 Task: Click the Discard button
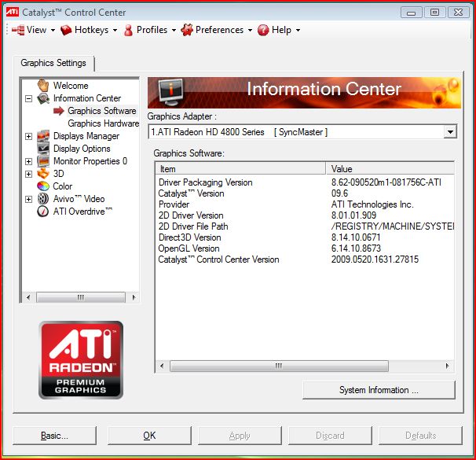pos(330,436)
